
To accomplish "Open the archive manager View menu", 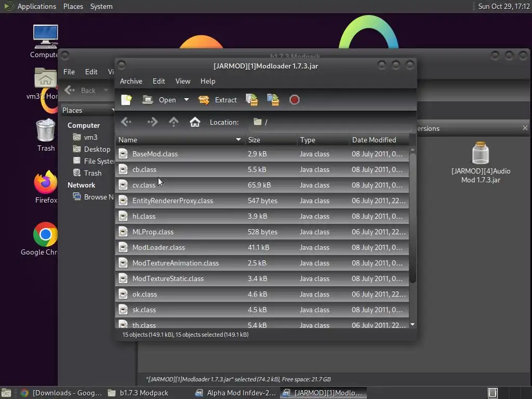I will click(183, 81).
